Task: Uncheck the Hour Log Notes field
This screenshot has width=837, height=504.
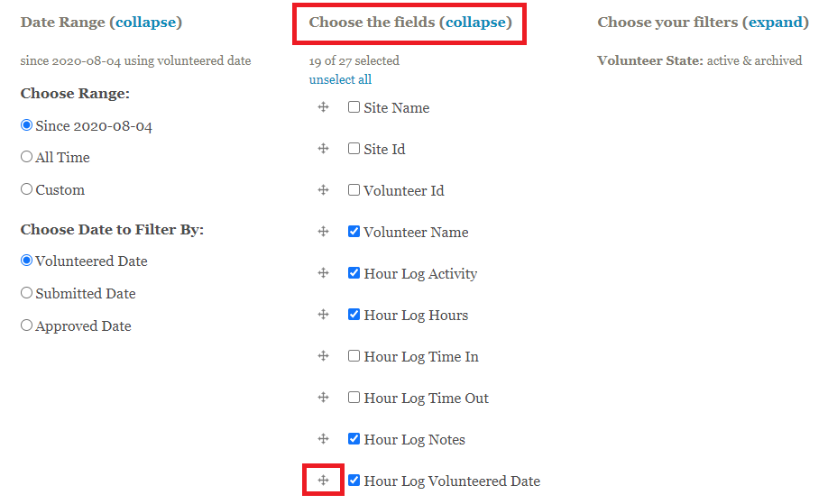Action: [x=354, y=439]
